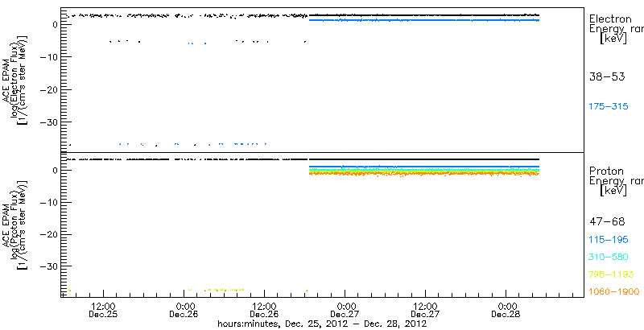Select the 47-68 proton energy label
Screen dimensions: 644x330
point(607,222)
